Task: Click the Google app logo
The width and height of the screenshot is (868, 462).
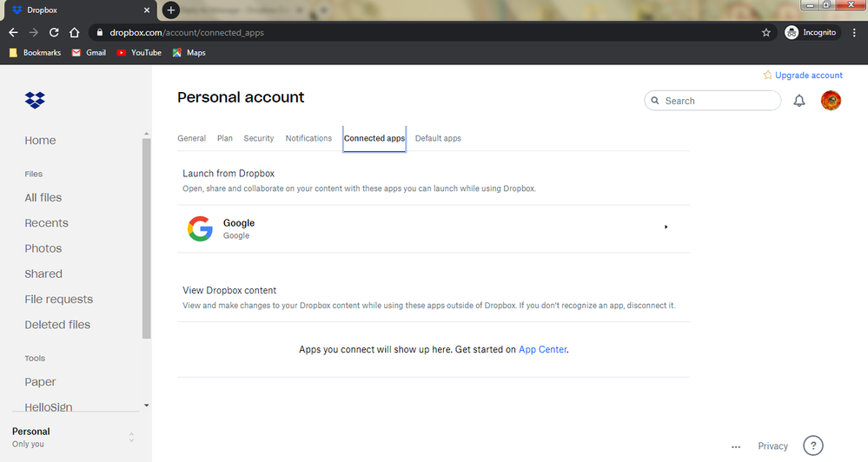Action: 200,228
